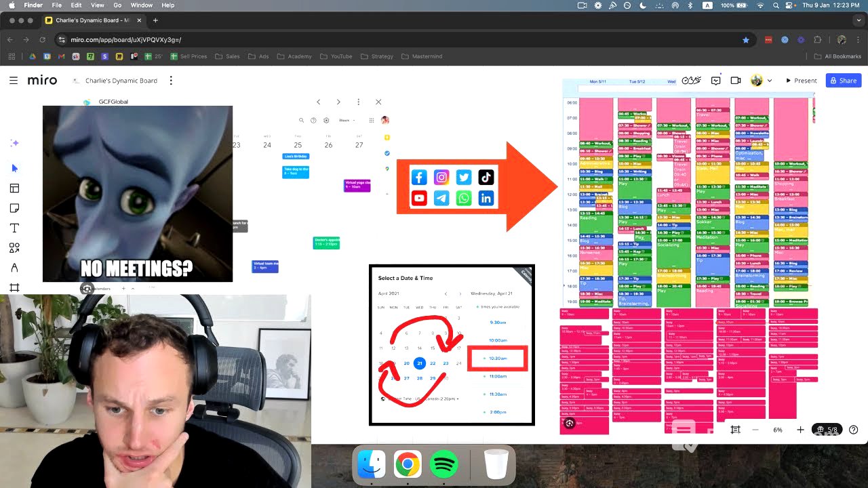Viewport: 868px width, 488px height.
Task: Open Finder from the Dock
Action: click(371, 464)
